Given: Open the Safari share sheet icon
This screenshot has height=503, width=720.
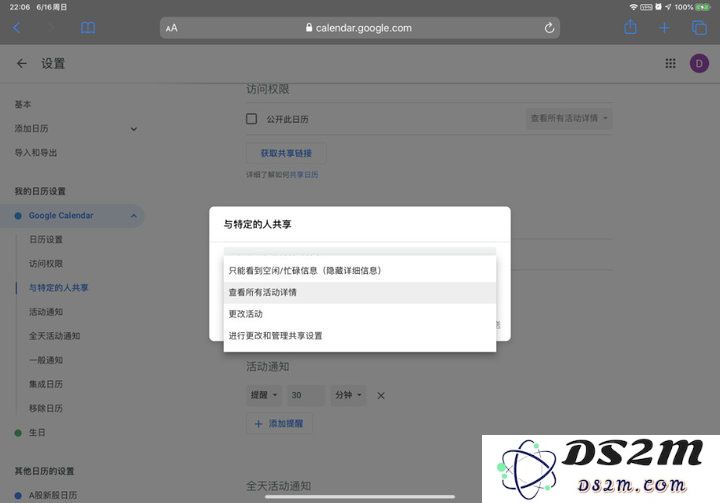Looking at the screenshot, I should [630, 27].
